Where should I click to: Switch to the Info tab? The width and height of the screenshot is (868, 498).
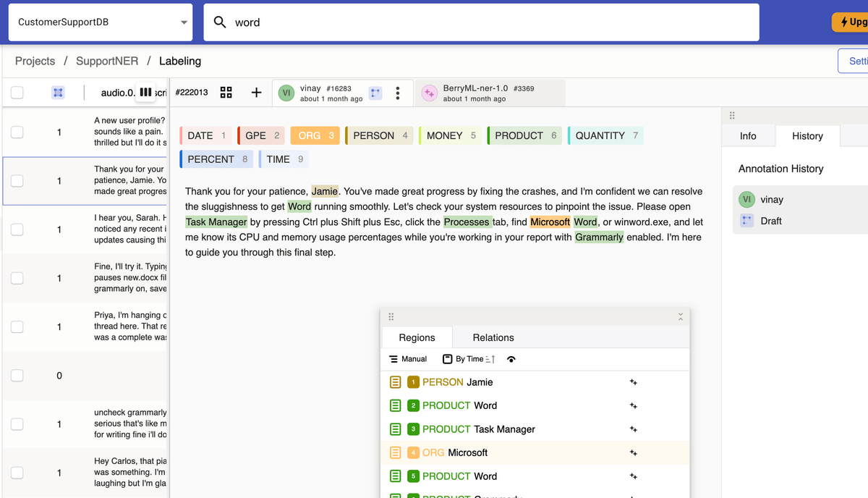[748, 136]
